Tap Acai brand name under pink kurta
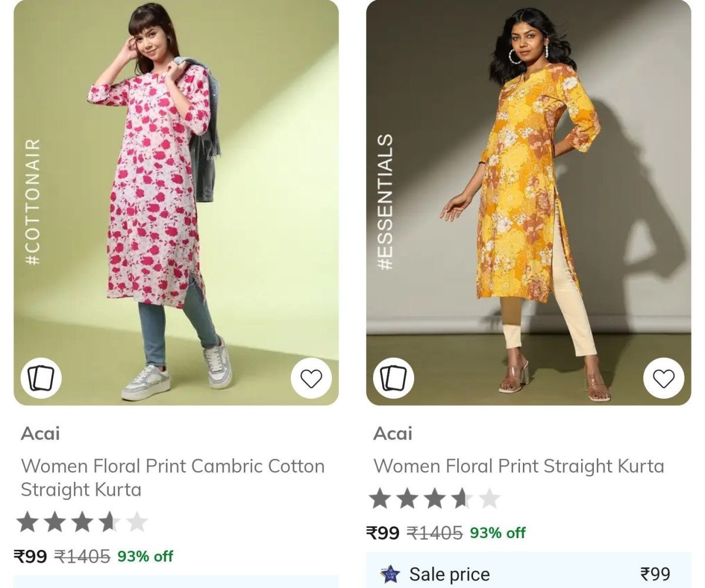The image size is (705, 588). [x=41, y=434]
